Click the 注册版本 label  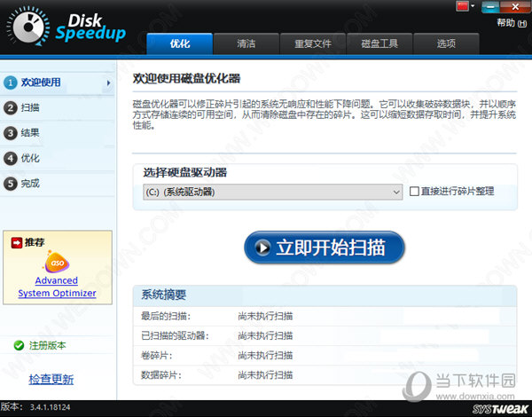(48, 346)
